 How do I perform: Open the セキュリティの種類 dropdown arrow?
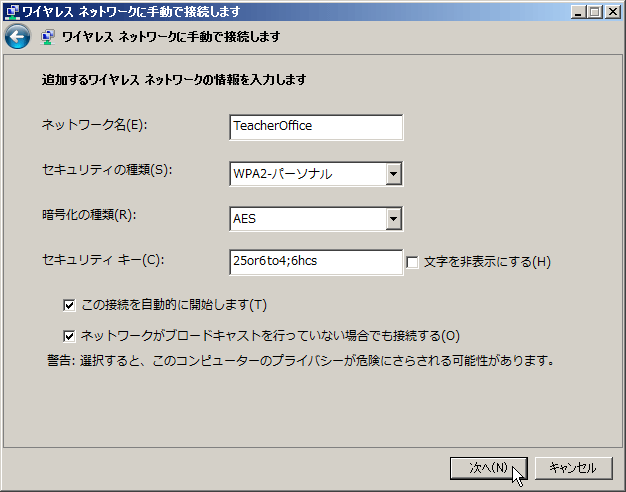394,174
